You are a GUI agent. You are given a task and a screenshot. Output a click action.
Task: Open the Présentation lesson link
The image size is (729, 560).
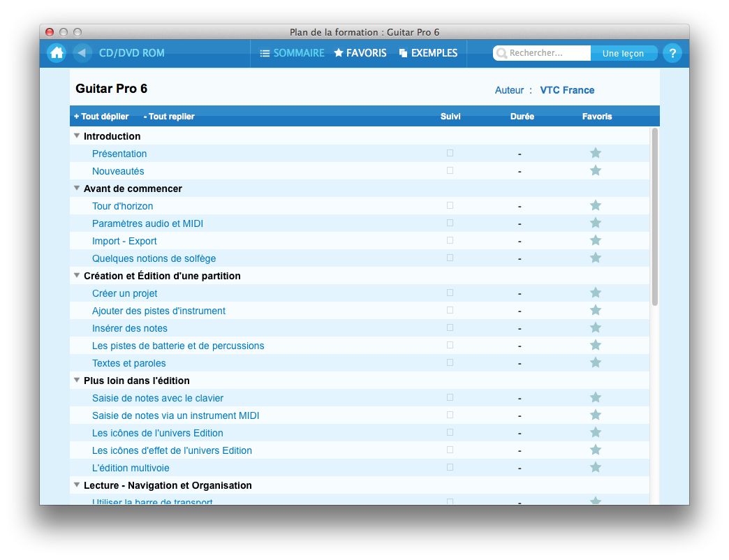click(x=119, y=154)
